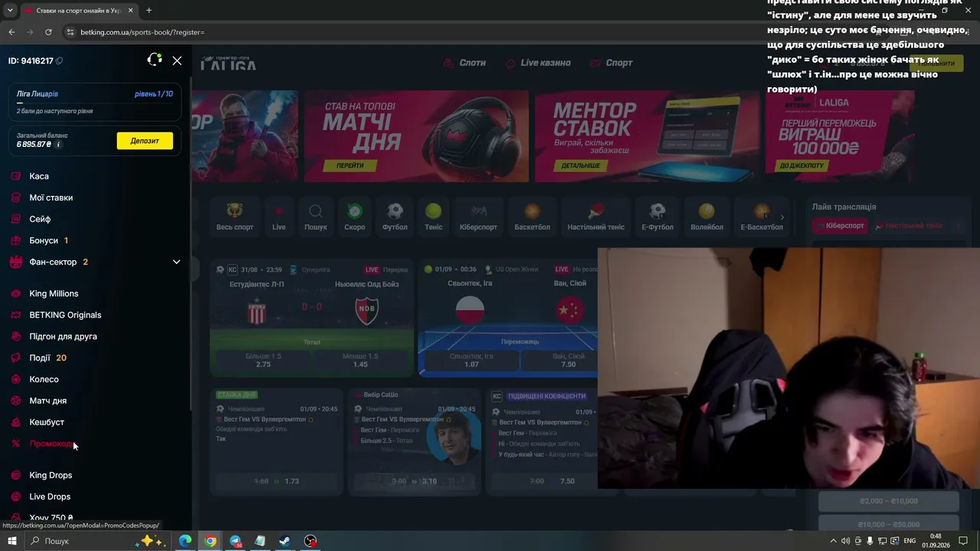Close the account side menu
980x551 pixels.
[177, 60]
